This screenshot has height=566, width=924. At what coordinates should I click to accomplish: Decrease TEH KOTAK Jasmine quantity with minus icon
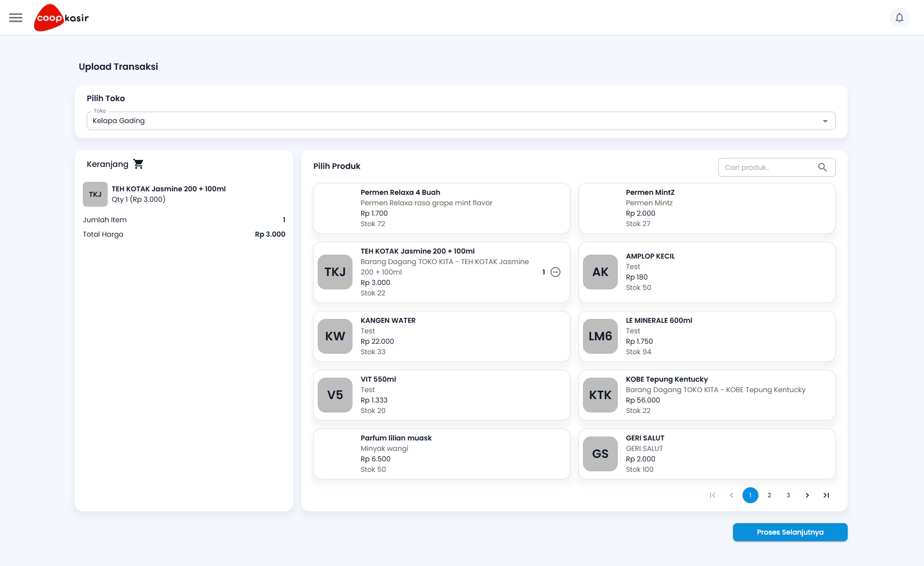pos(555,272)
